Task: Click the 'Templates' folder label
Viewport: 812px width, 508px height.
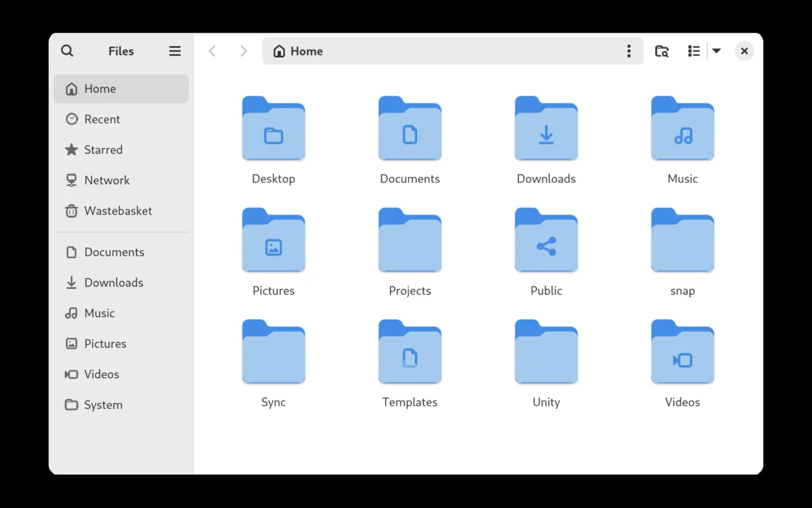Action: [410, 402]
